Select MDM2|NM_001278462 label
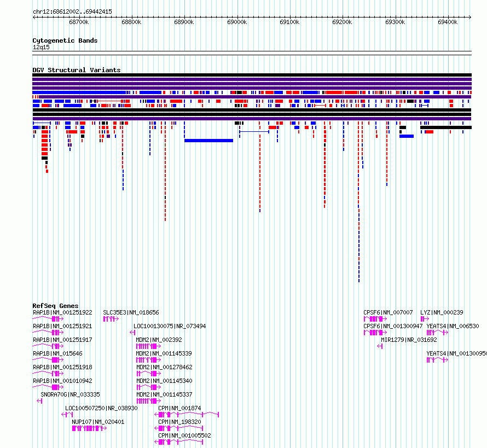This screenshot has width=487, height=448. [164, 367]
